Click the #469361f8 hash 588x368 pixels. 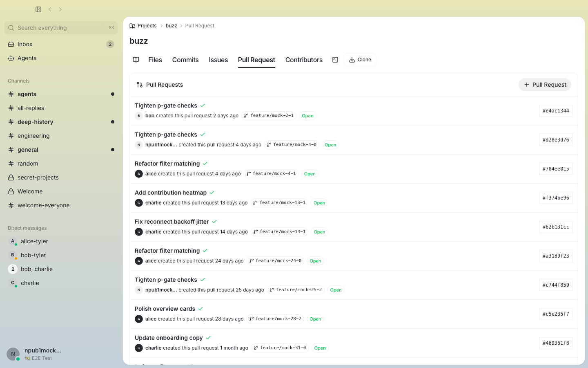[556, 343]
